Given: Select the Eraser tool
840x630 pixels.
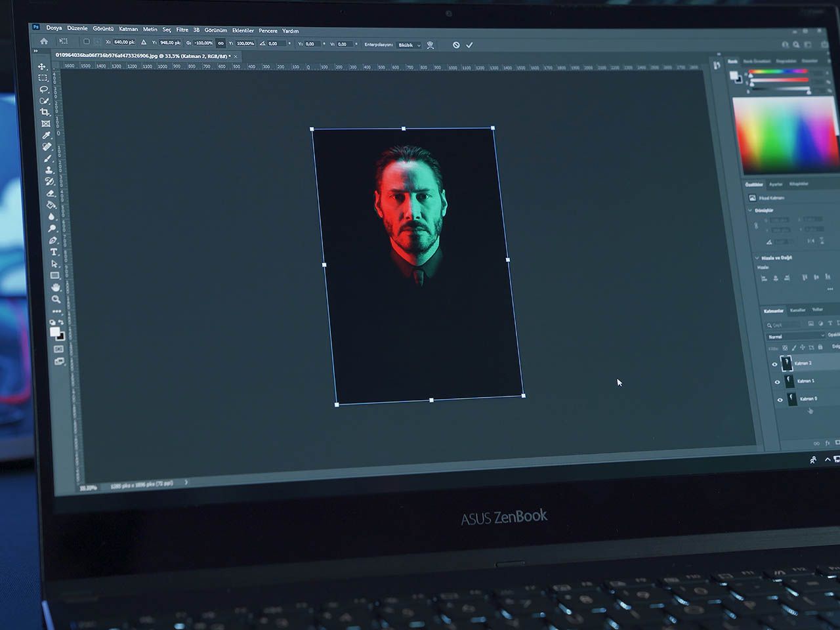Looking at the screenshot, I should (x=50, y=193).
